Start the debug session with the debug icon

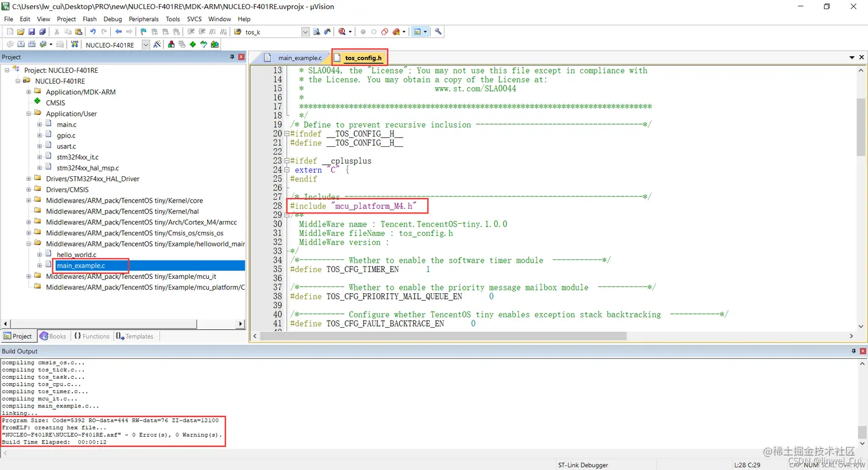click(342, 32)
